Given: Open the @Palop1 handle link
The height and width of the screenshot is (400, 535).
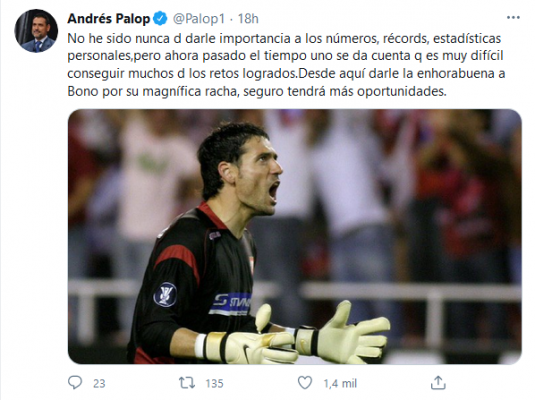Looking at the screenshot, I should pyautogui.click(x=199, y=18).
